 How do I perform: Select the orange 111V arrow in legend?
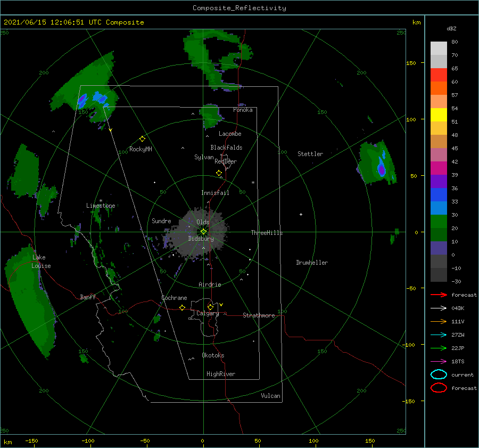tap(439, 321)
